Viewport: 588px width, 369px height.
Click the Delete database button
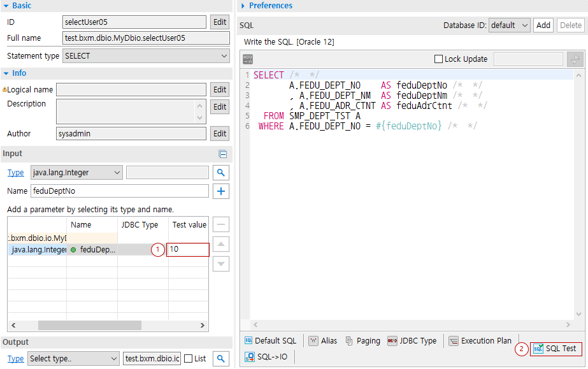point(571,25)
